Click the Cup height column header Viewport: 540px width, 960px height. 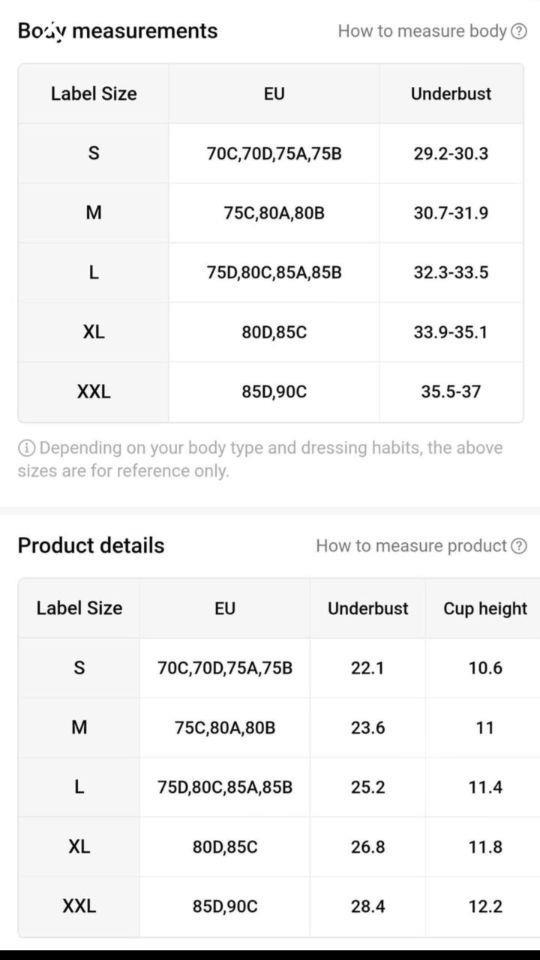[x=485, y=609]
